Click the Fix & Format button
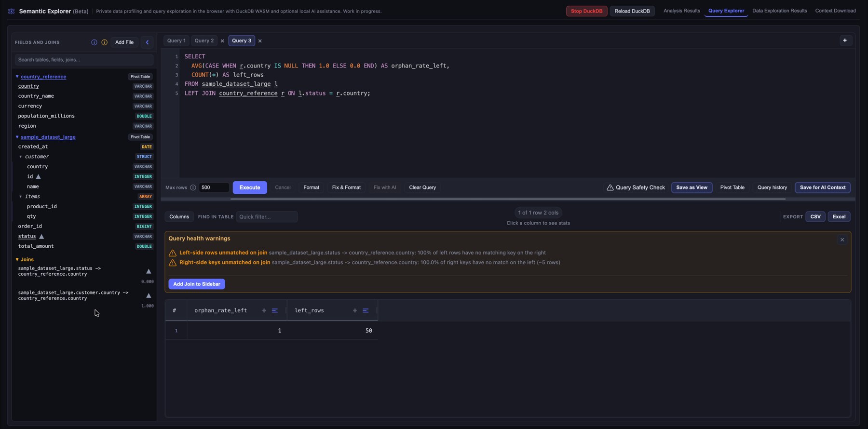868x429 pixels. [346, 188]
